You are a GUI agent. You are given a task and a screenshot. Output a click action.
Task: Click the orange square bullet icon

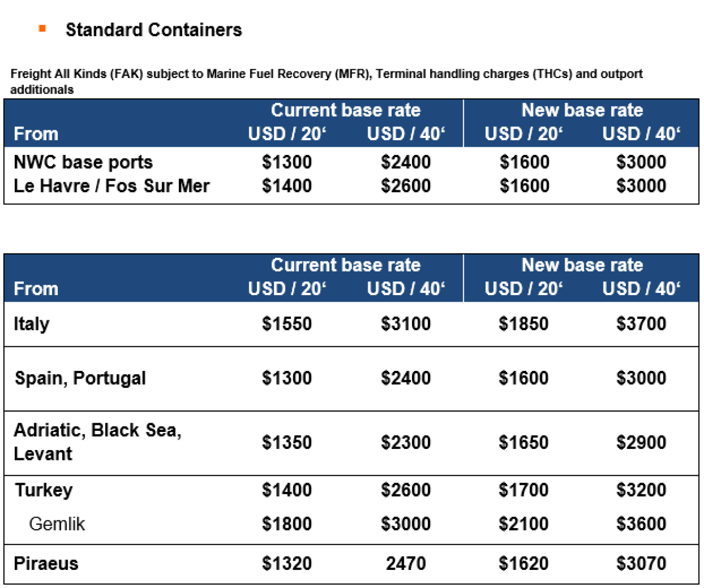tap(42, 28)
